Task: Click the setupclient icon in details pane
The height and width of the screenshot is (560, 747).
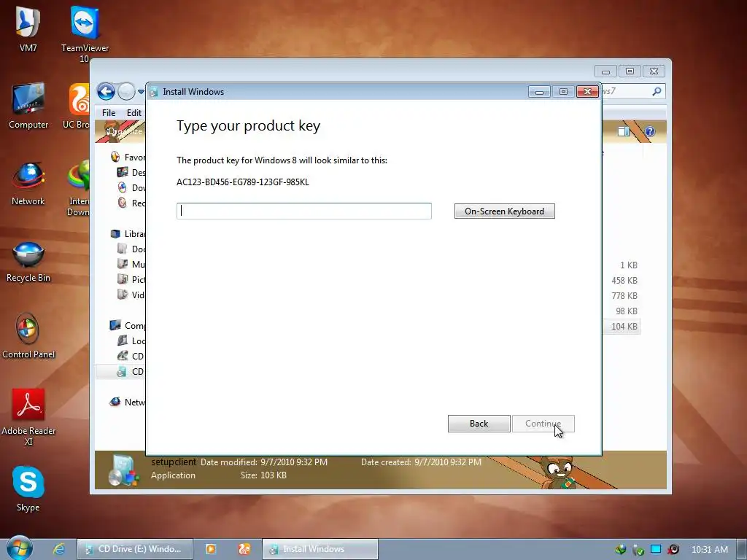Action: click(x=123, y=470)
